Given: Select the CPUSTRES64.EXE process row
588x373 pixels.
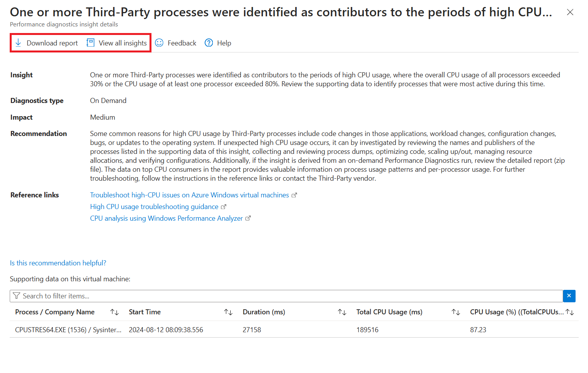Looking at the screenshot, I should coord(68,330).
